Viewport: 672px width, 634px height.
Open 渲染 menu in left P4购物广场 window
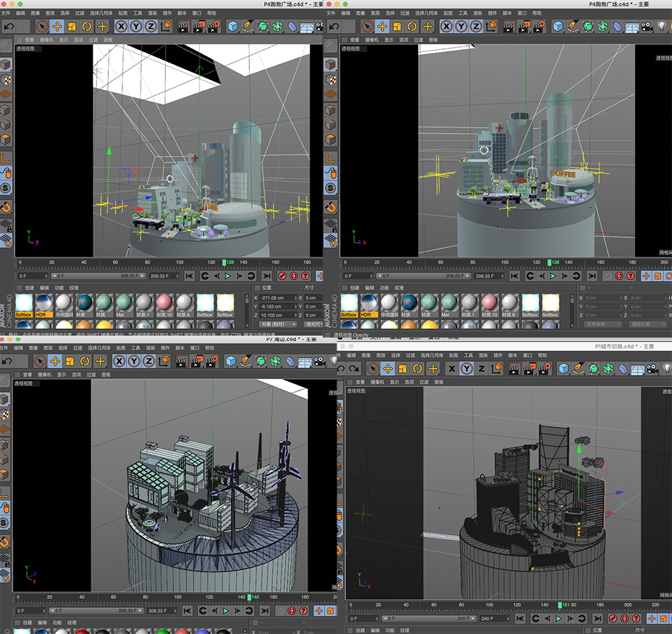click(153, 13)
